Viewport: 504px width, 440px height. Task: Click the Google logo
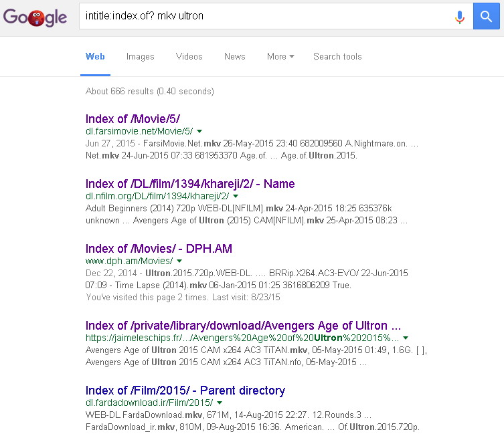tap(35, 17)
